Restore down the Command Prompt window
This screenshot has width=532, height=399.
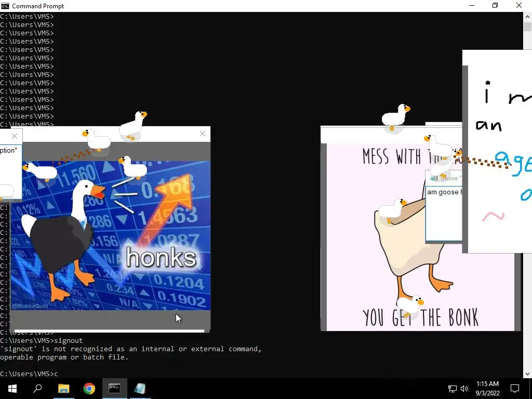[495, 6]
